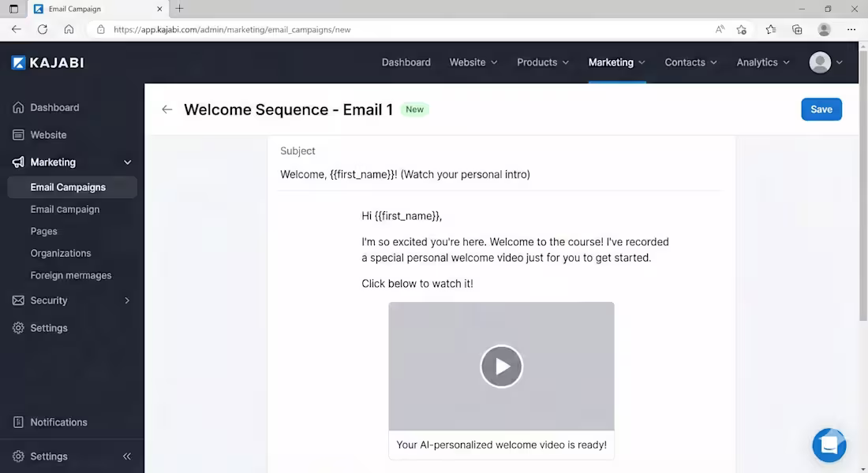868x473 pixels.
Task: Open Email campaign sidebar item
Action: pos(65,209)
